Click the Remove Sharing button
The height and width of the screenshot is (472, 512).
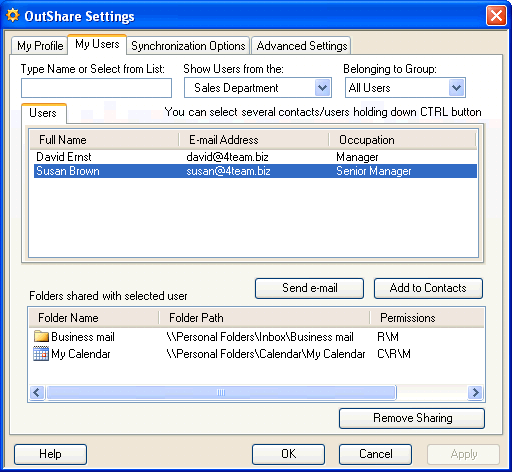click(412, 418)
